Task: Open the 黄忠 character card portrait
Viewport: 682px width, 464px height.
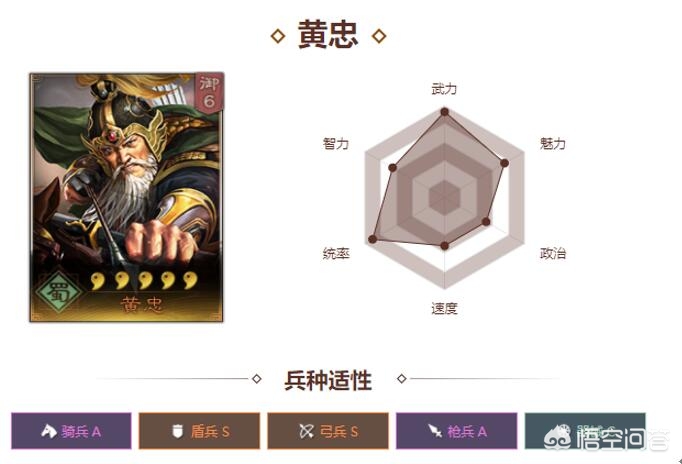Action: pyautogui.click(x=127, y=197)
